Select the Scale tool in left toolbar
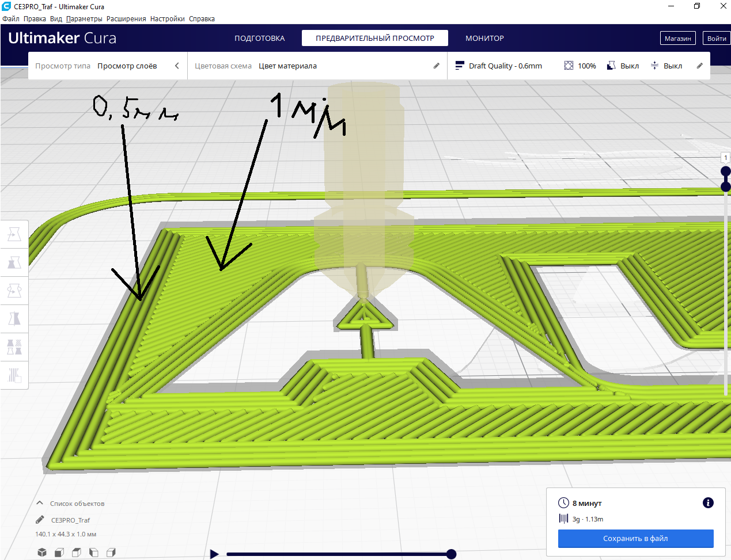Viewport: 731px width, 560px height. tap(14, 262)
